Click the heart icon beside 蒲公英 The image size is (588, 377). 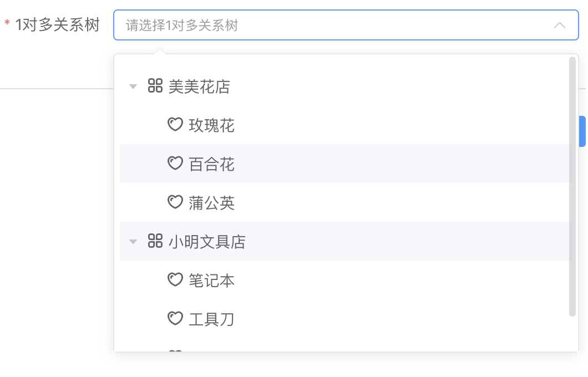pos(175,202)
